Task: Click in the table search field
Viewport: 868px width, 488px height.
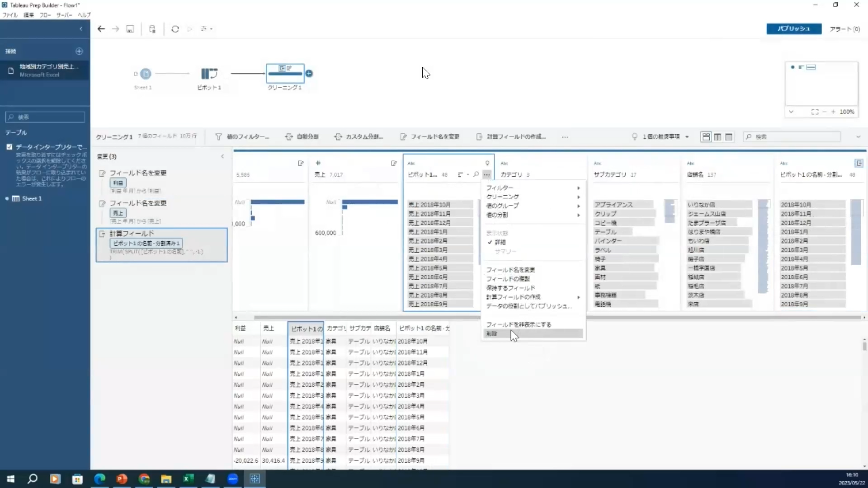Action: click(45, 117)
